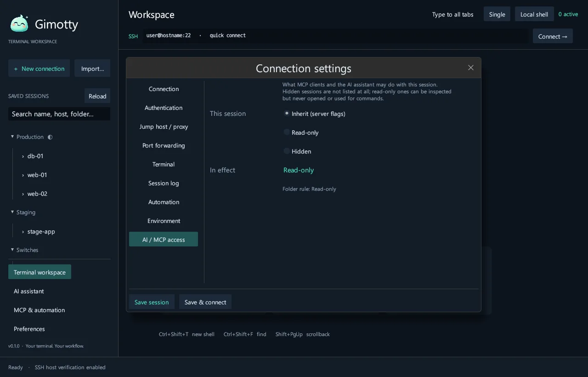Click the Connect arrow button
The height and width of the screenshot is (377, 588).
553,36
